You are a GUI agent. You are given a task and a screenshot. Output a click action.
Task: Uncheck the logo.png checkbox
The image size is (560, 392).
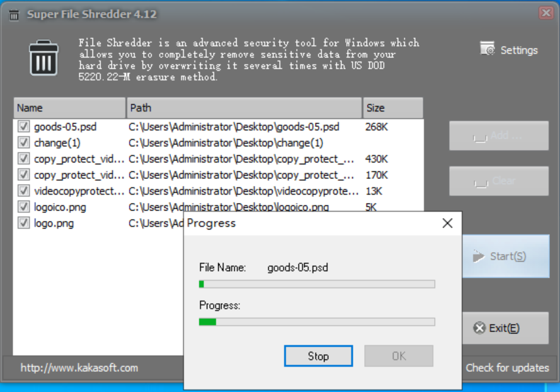pyautogui.click(x=23, y=223)
